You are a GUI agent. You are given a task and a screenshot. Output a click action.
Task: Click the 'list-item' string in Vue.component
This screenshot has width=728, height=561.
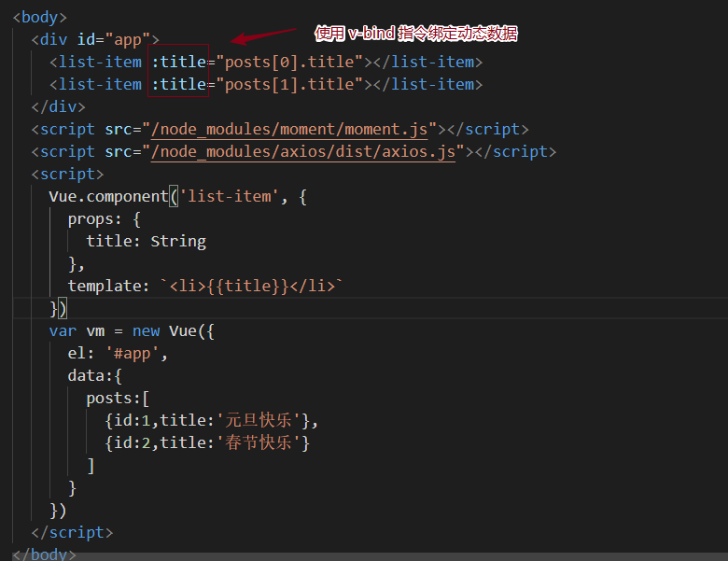click(229, 196)
